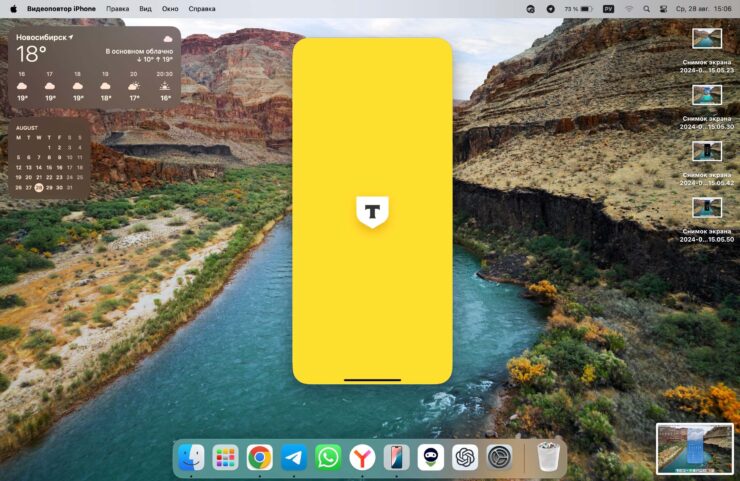Click the screenshot preview thumbnail in corner
Image resolution: width=740 pixels, height=481 pixels.
tap(694, 448)
